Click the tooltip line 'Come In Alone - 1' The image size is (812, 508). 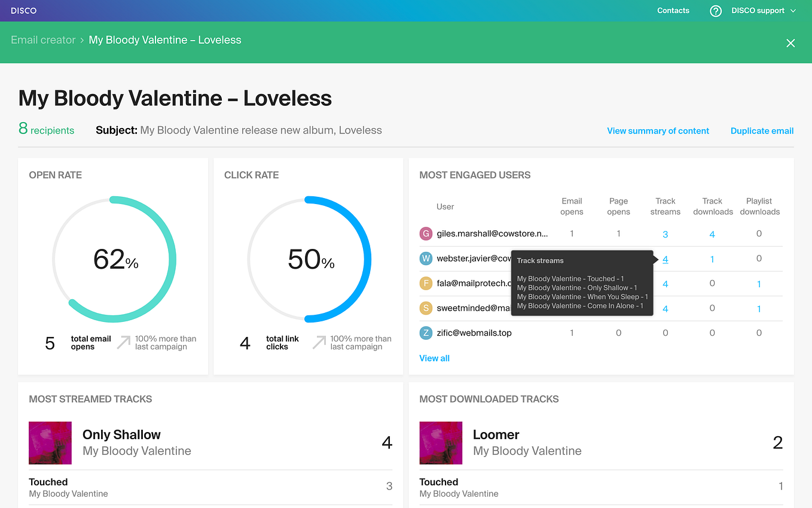(580, 306)
